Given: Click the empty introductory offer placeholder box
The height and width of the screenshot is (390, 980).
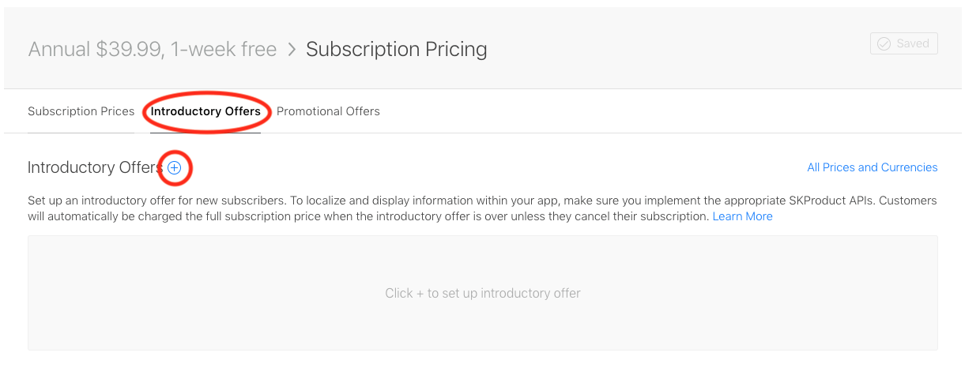Looking at the screenshot, I should tap(483, 293).
